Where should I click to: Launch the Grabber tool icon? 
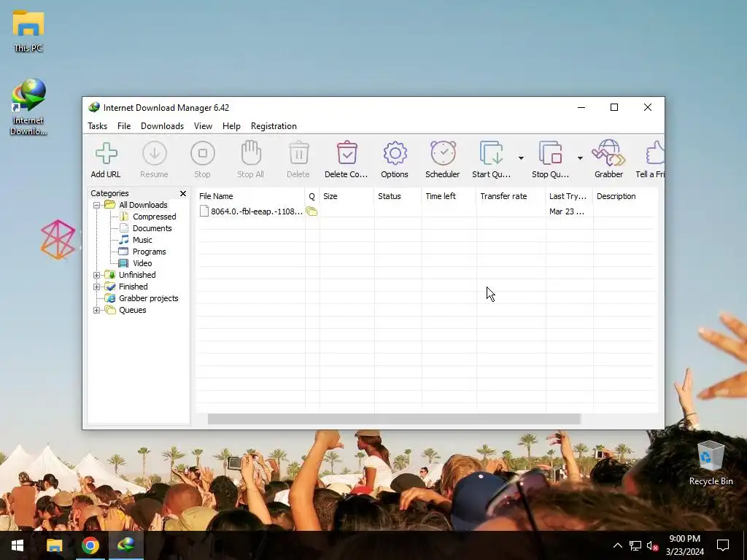(x=608, y=153)
